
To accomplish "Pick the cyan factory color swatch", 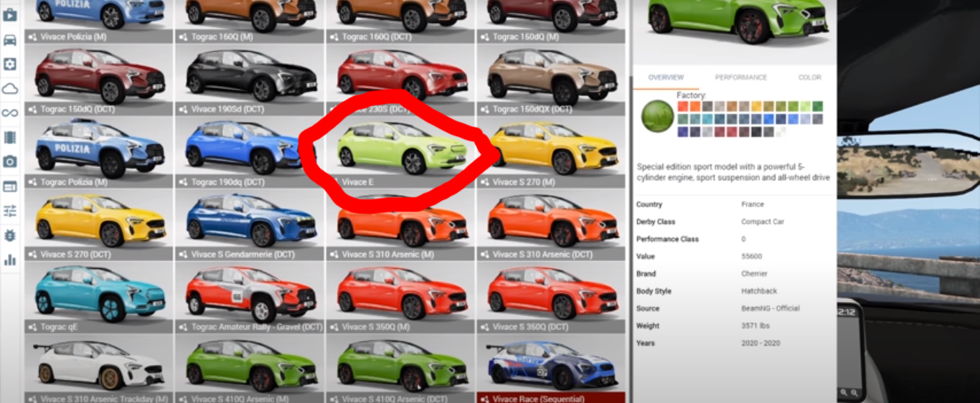I will pos(708,119).
